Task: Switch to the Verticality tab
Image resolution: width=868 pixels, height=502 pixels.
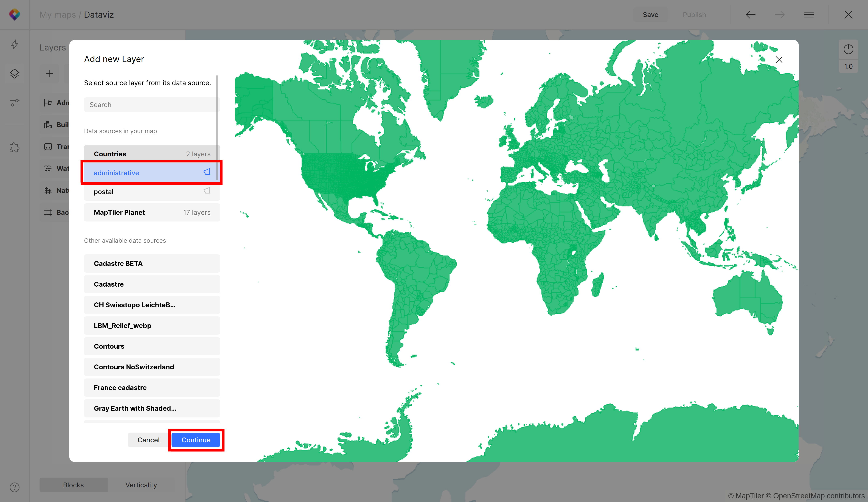Action: tap(141, 485)
